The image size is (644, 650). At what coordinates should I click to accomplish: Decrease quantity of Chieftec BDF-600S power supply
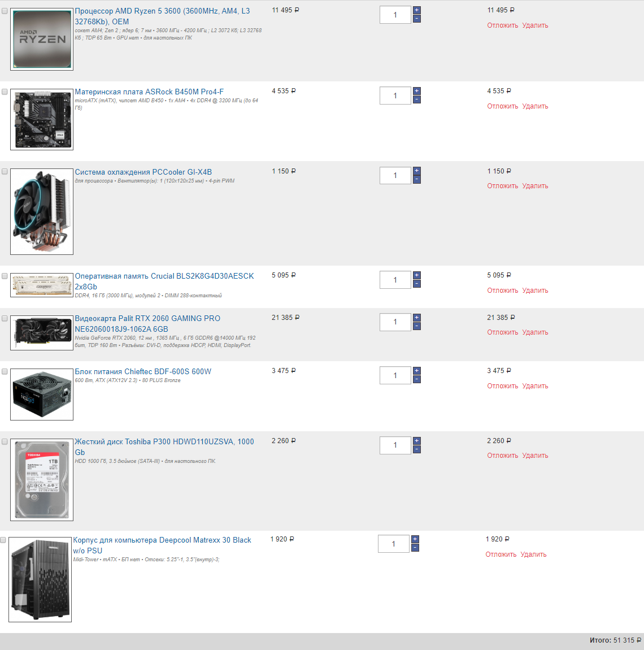click(x=416, y=379)
